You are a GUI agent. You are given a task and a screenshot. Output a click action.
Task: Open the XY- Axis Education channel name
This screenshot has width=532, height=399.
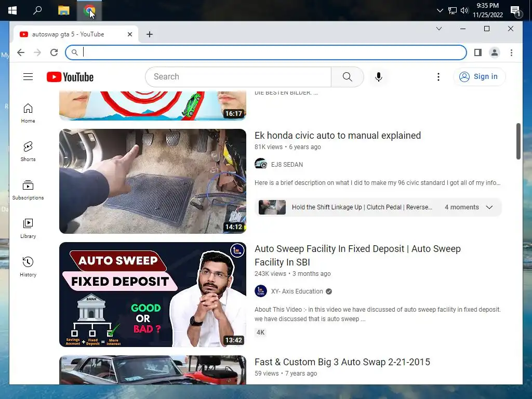[x=297, y=291]
